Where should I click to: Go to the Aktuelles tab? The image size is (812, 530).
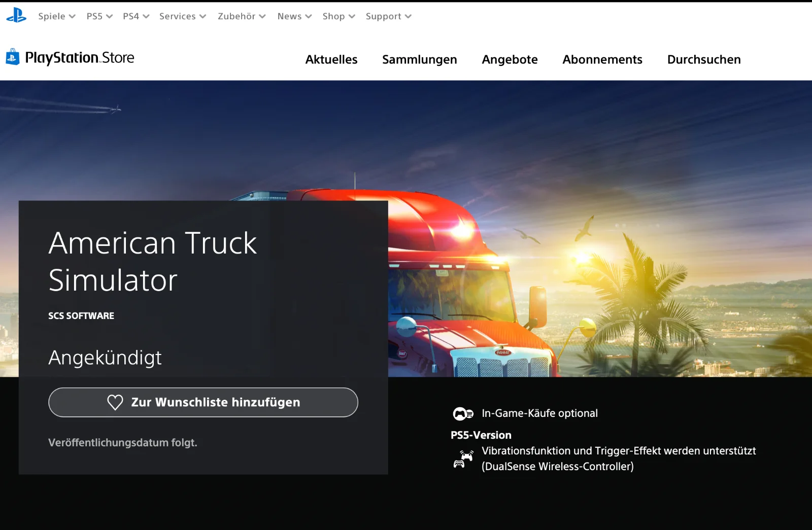point(331,59)
